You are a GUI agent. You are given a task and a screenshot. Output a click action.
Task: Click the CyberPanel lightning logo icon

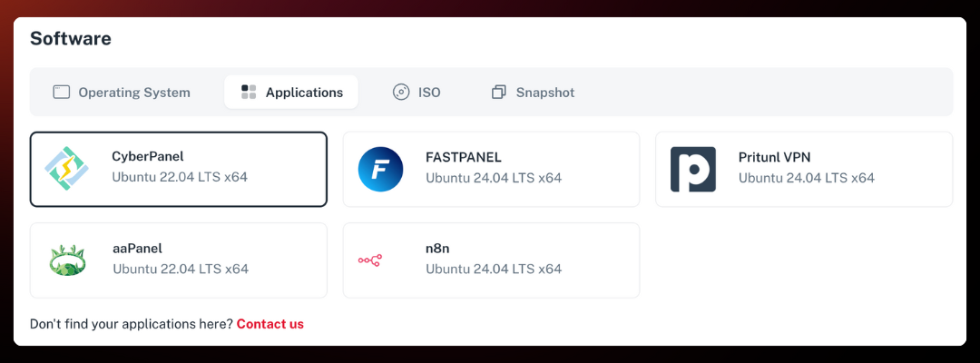(67, 169)
